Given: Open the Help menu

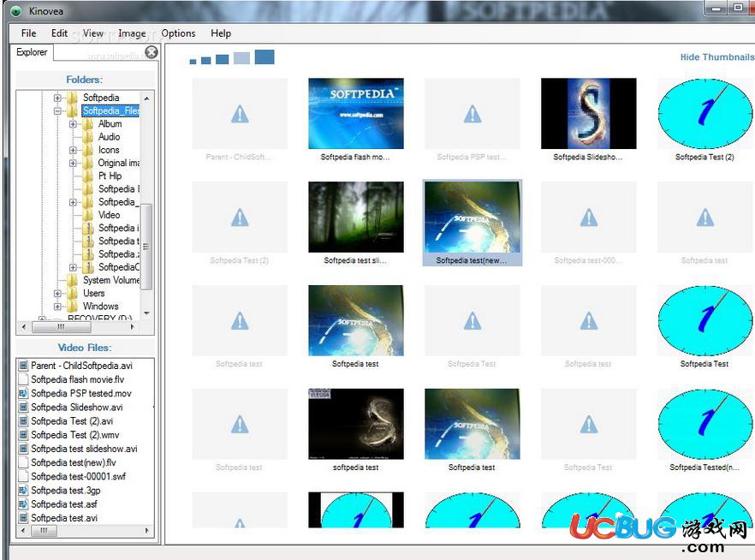Looking at the screenshot, I should point(221,33).
